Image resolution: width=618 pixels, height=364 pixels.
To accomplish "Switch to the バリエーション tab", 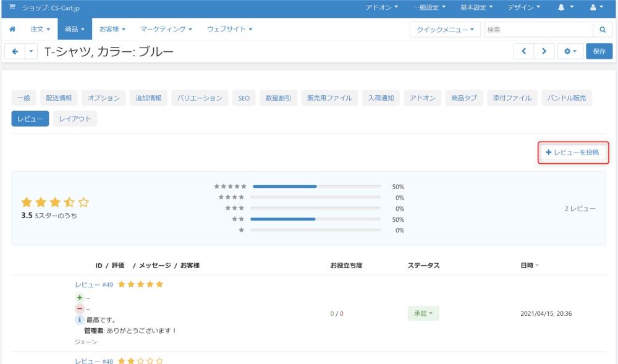I will [x=200, y=98].
